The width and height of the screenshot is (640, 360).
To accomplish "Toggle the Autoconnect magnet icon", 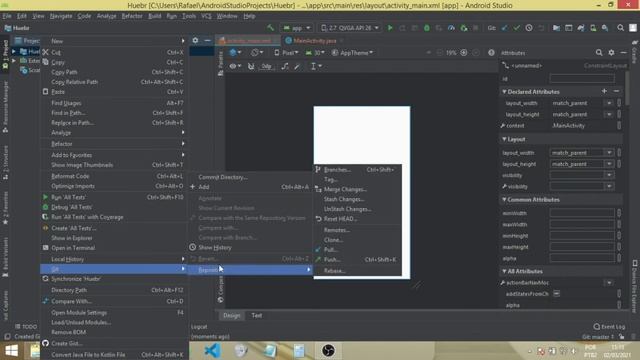I will (251, 66).
